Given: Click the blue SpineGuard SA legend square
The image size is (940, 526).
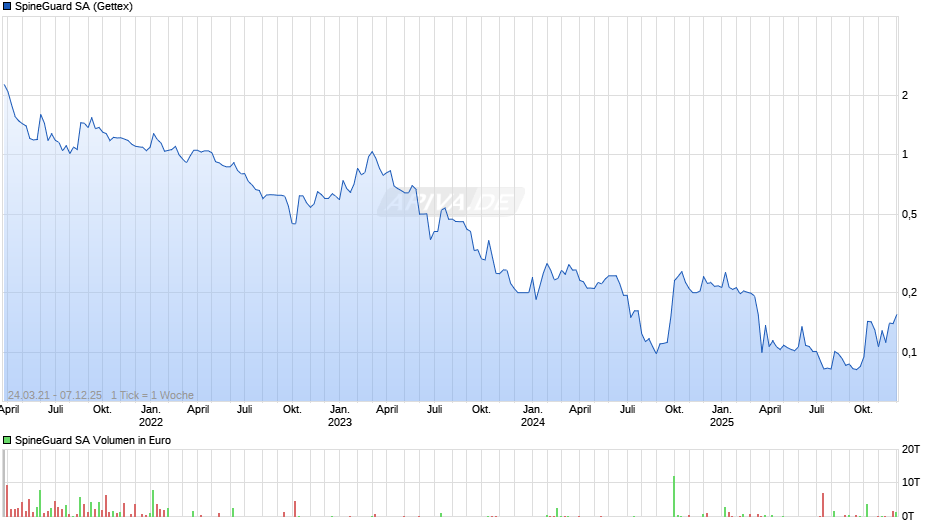Looking at the screenshot, I should click(x=7, y=7).
